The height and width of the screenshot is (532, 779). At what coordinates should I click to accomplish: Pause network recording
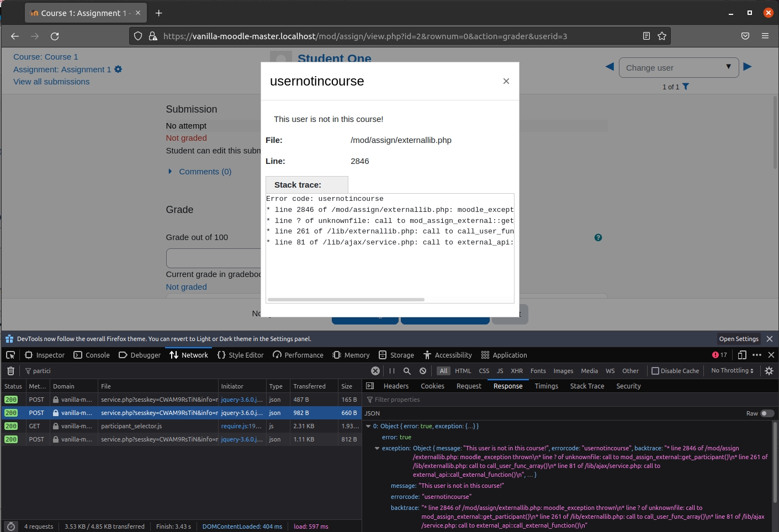point(392,371)
